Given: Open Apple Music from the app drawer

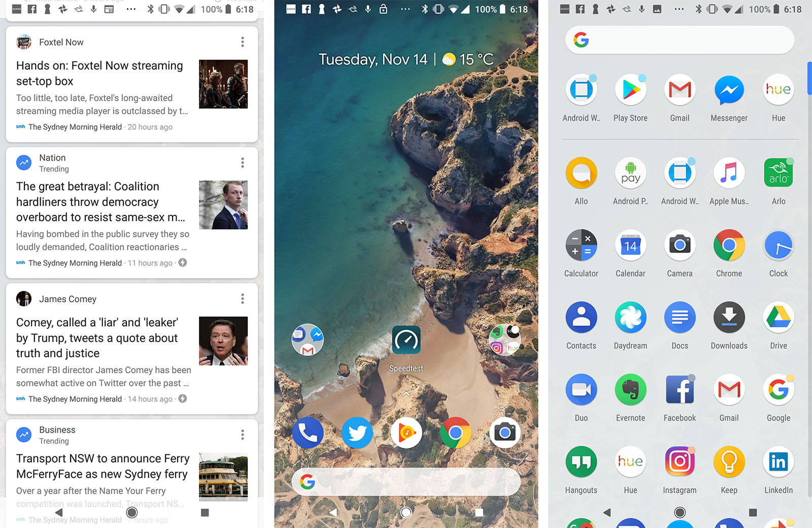Looking at the screenshot, I should coord(729,174).
